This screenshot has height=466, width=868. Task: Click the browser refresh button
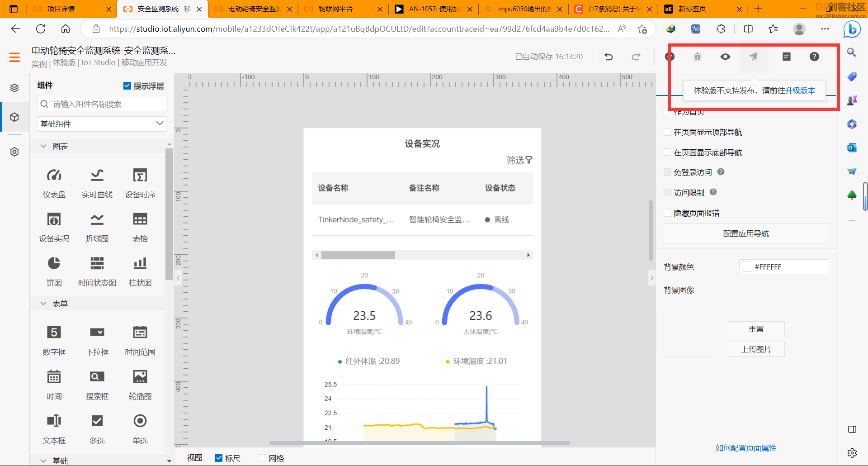(41, 29)
